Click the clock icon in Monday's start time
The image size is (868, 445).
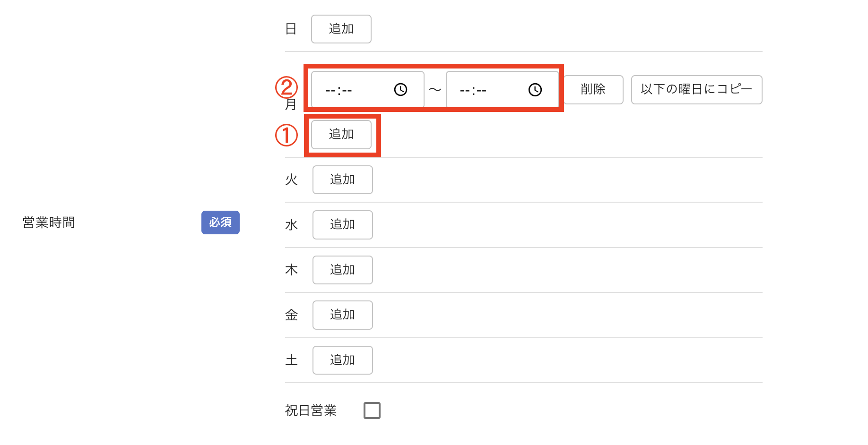pos(400,90)
